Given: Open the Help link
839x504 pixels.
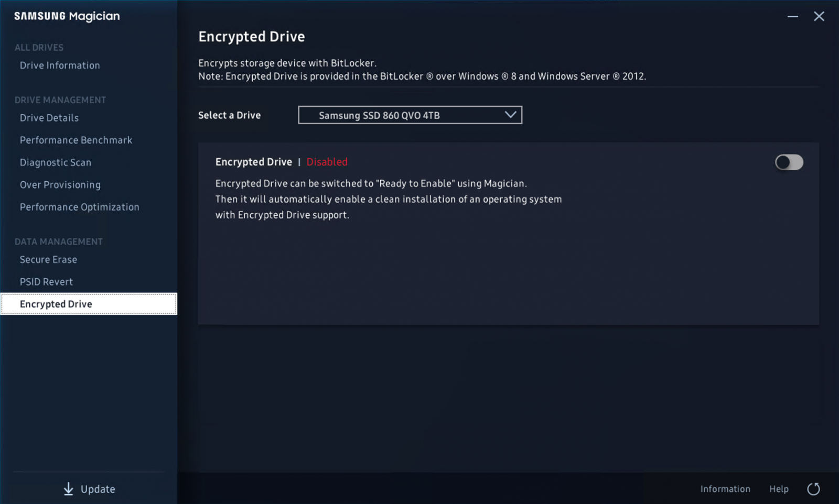Looking at the screenshot, I should coord(779,489).
